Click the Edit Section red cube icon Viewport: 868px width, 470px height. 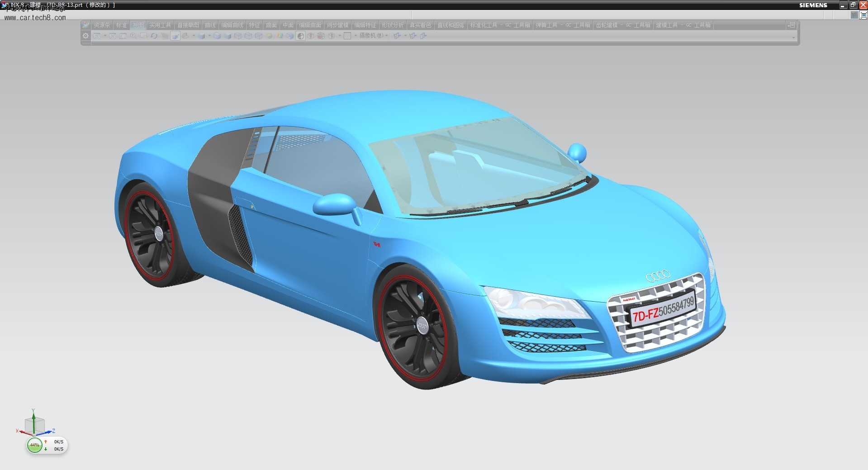[311, 36]
